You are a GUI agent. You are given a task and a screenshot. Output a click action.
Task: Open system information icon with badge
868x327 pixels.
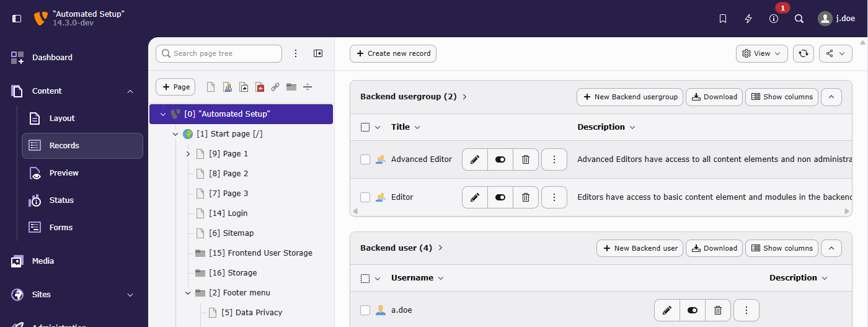(x=774, y=19)
